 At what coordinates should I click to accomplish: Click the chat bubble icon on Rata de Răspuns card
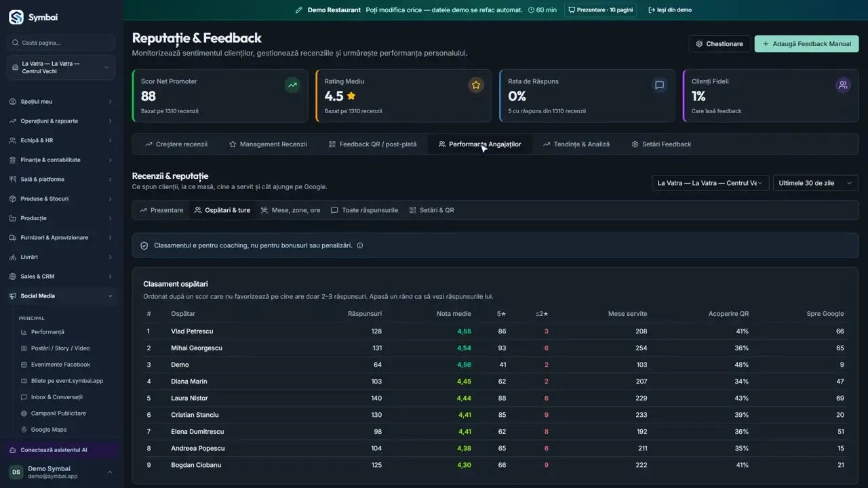click(659, 85)
